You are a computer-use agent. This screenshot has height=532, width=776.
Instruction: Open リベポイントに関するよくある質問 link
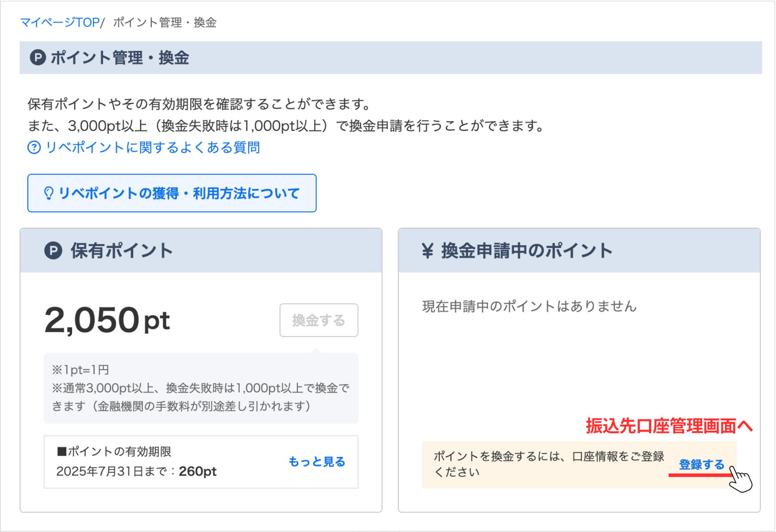(x=153, y=147)
